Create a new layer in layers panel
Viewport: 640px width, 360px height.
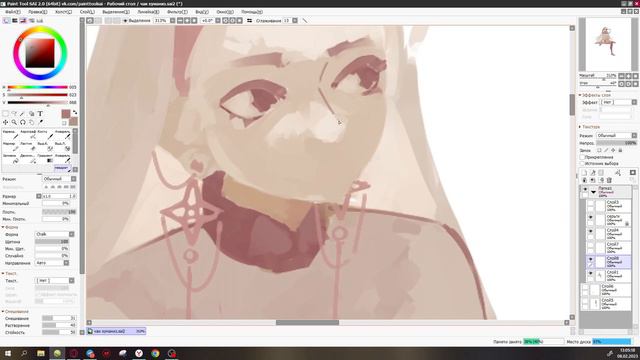coord(584,173)
